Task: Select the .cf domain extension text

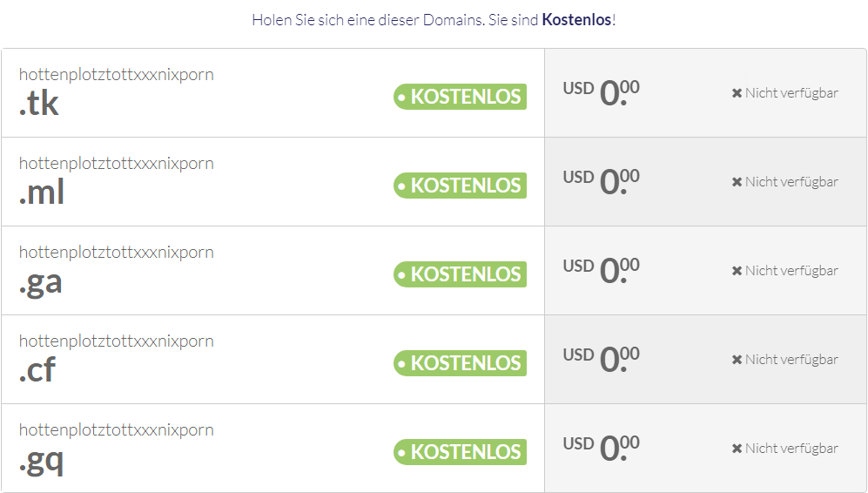Action: point(37,370)
